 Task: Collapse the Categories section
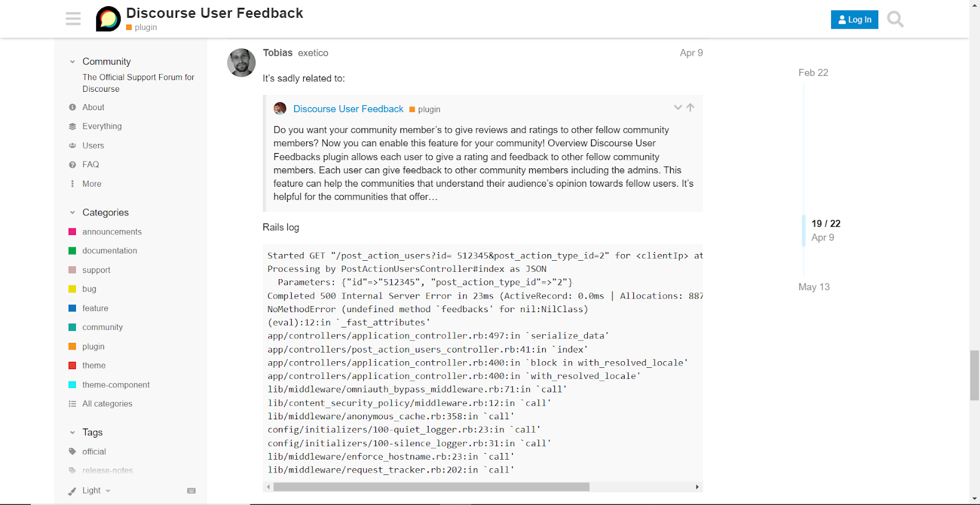pos(72,212)
